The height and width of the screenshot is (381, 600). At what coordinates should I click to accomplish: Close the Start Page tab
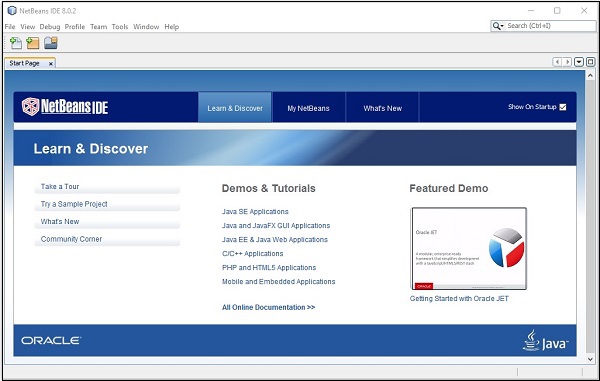(x=51, y=64)
